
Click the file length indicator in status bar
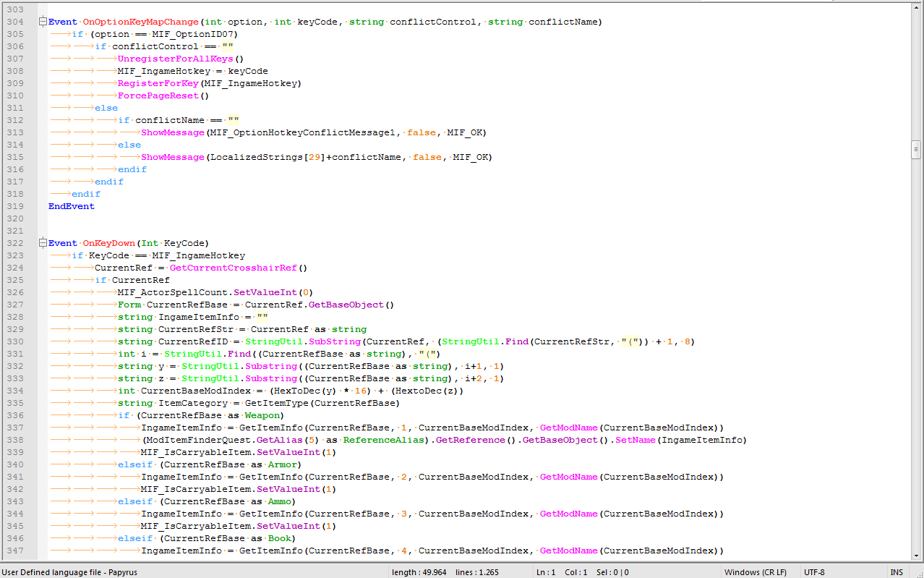pos(418,572)
